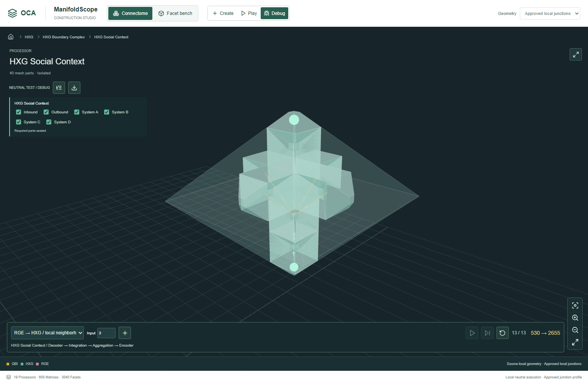Click the '530 → 2655' value readout
This screenshot has width=588, height=383.
click(x=546, y=333)
